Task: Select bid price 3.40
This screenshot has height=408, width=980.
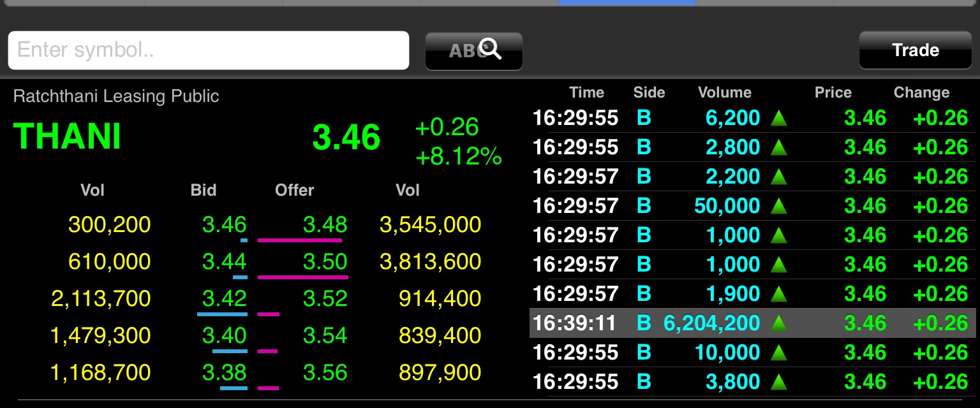Action: [224, 335]
